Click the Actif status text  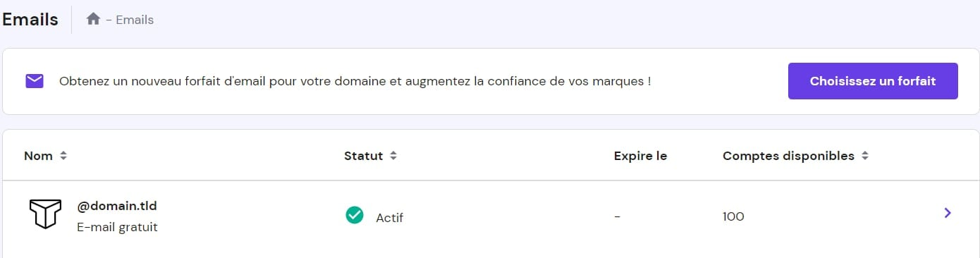point(389,217)
